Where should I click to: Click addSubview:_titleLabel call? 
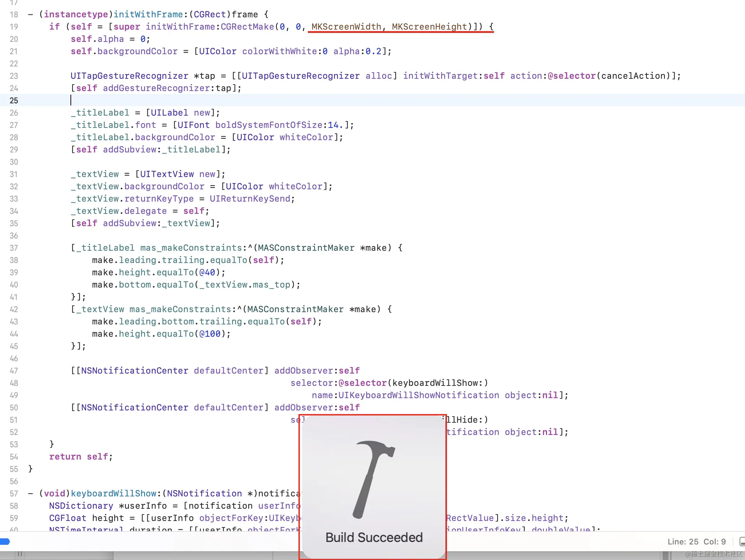(x=162, y=150)
